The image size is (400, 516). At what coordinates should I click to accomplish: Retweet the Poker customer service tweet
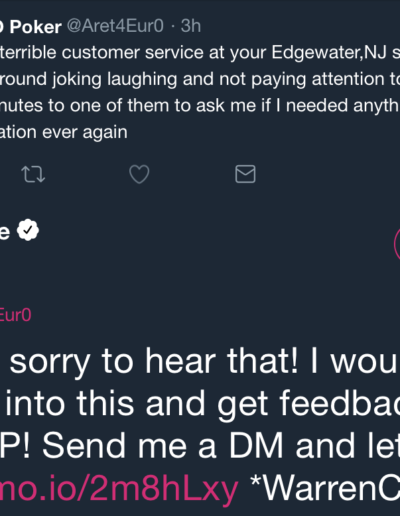33,174
